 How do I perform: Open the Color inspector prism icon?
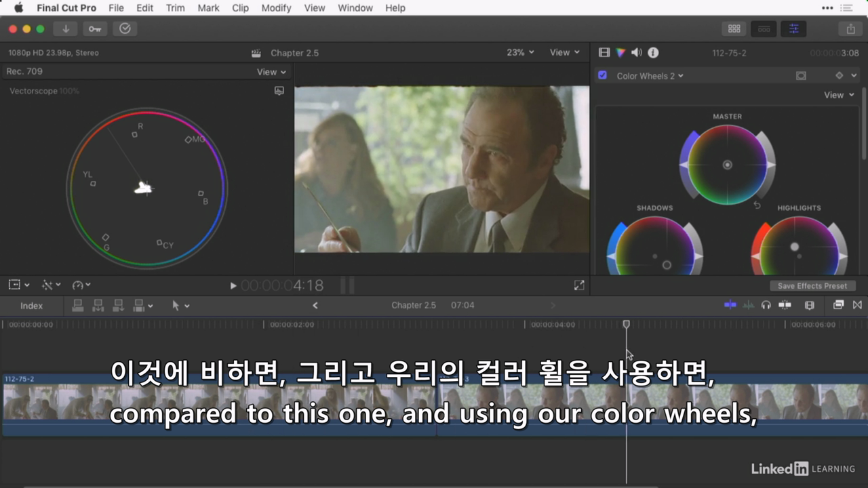(x=620, y=52)
